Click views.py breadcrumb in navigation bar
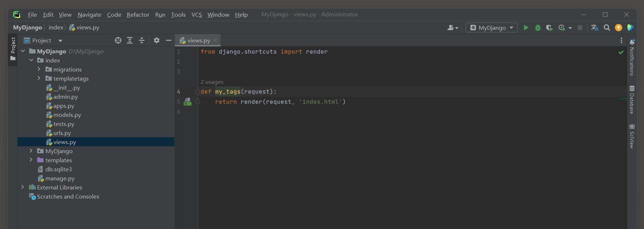The image size is (644, 229). (x=84, y=28)
